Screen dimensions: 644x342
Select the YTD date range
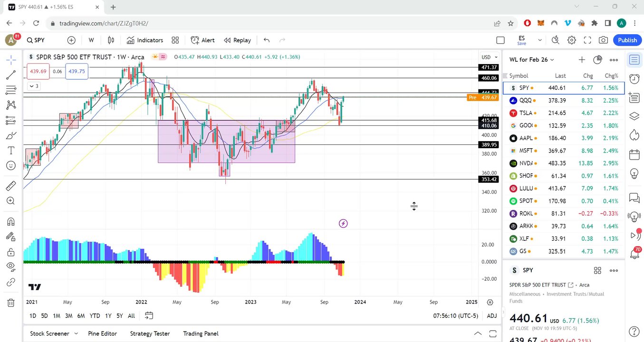coord(95,316)
